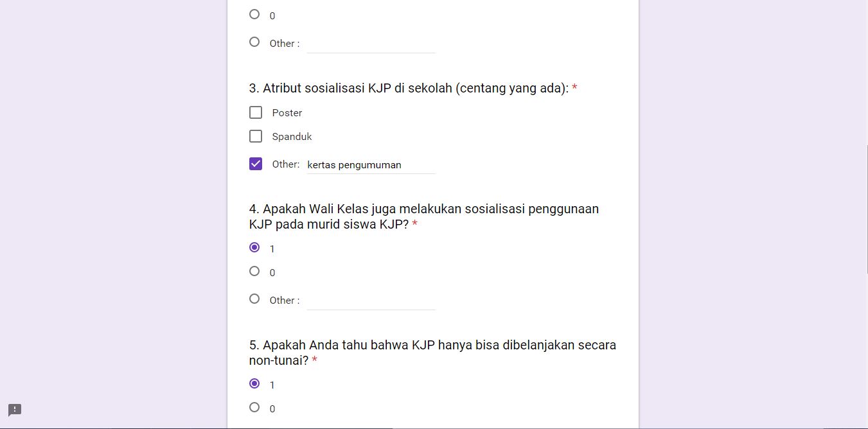This screenshot has width=868, height=429.
Task: Click question 3 title about Atribut sosialisasi
Action: click(409, 88)
